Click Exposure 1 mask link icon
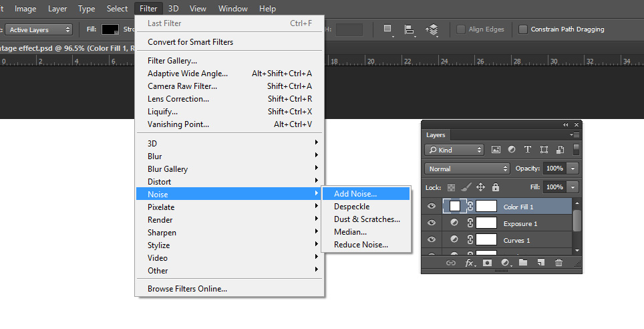The width and height of the screenshot is (644, 329). (x=471, y=223)
